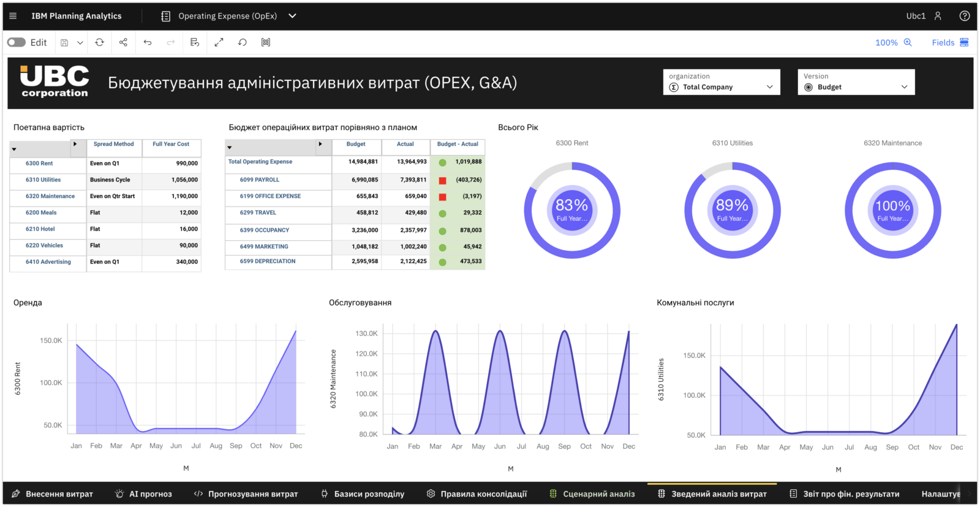The width and height of the screenshot is (980, 507).
Task: Open the help question mark icon
Action: (x=965, y=16)
